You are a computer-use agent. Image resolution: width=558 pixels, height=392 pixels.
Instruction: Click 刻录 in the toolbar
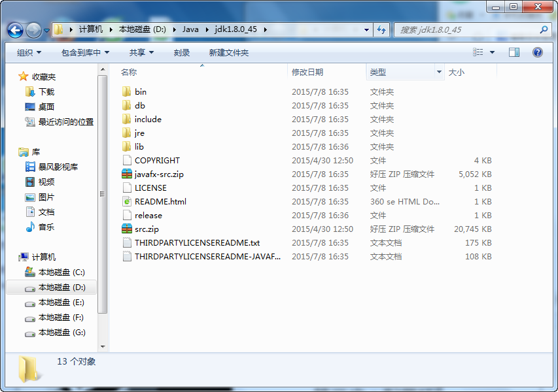click(x=181, y=53)
